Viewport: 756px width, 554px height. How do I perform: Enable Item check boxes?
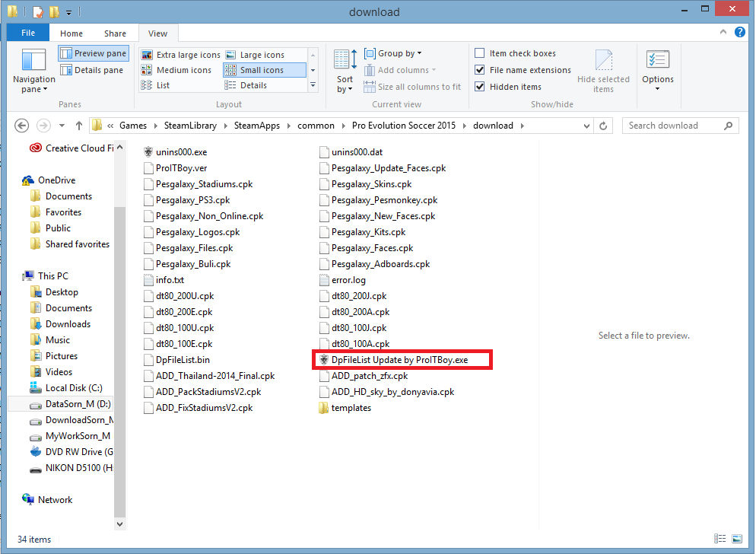[480, 53]
